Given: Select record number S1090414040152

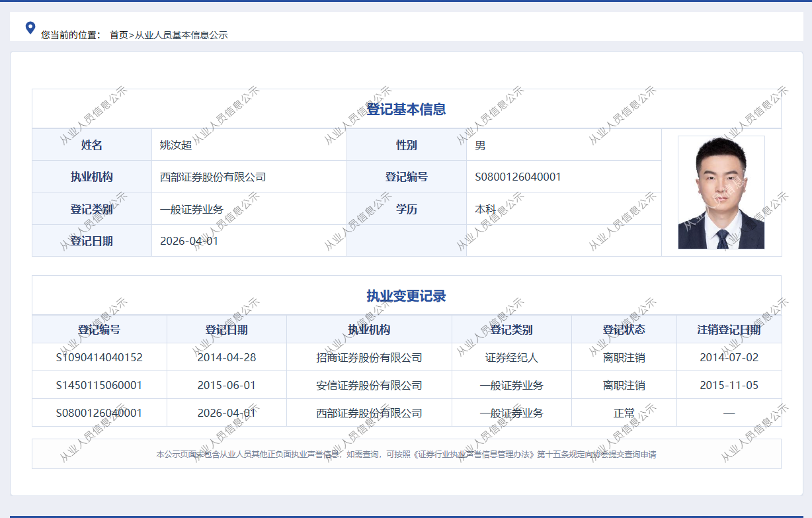Looking at the screenshot, I should (x=99, y=357).
